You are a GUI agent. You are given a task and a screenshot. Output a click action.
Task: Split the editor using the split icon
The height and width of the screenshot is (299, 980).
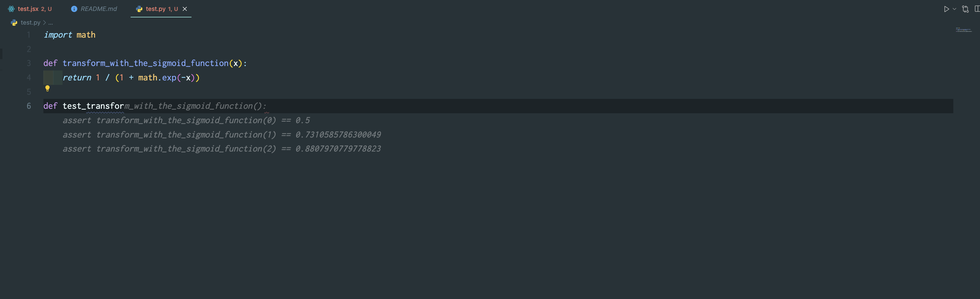click(x=977, y=8)
